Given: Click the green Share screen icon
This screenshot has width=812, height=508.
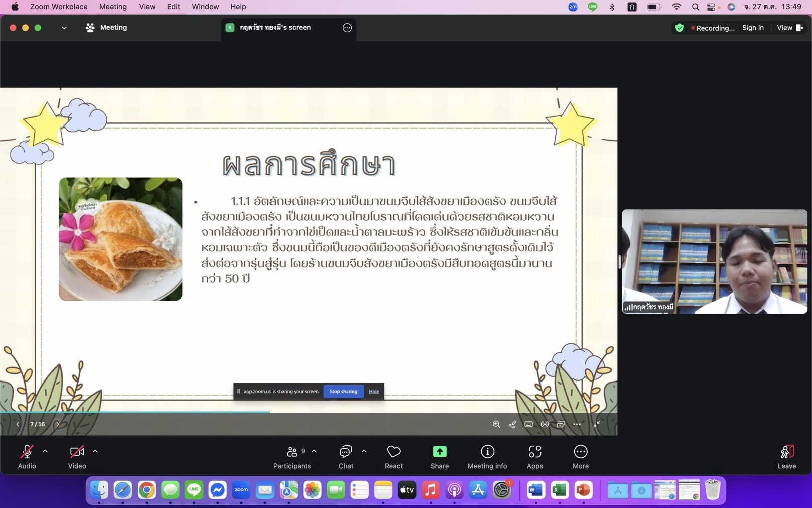Looking at the screenshot, I should click(x=439, y=452).
